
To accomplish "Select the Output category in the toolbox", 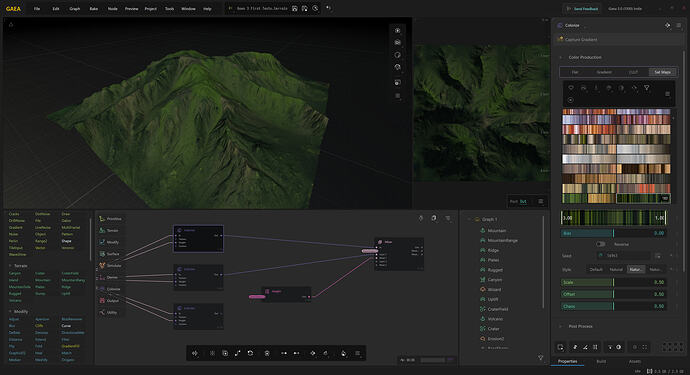I will [109, 301].
